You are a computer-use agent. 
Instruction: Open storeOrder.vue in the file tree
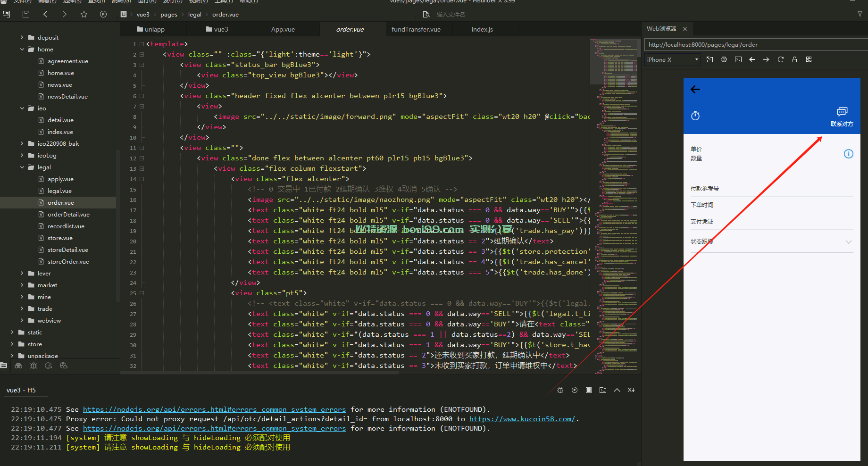68,261
